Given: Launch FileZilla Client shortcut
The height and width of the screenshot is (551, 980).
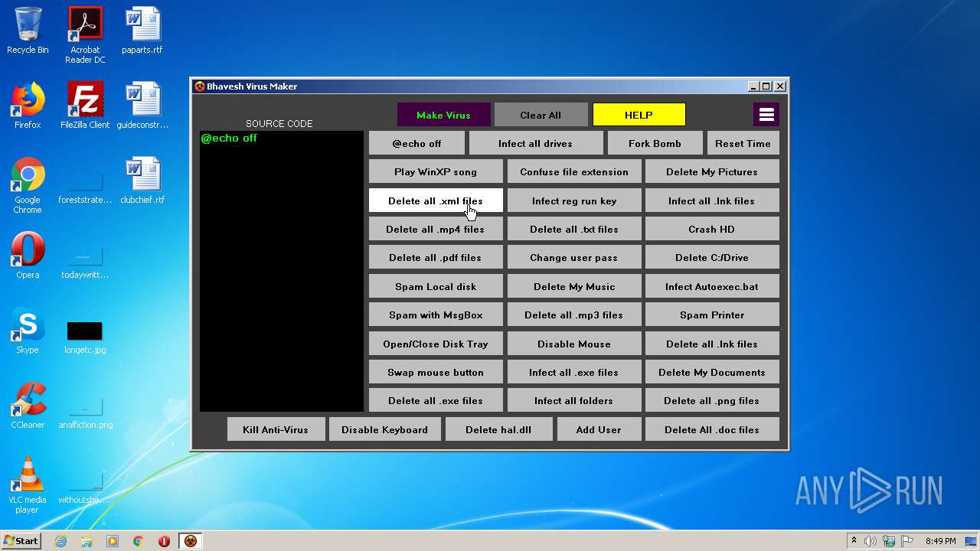Looking at the screenshot, I should click(x=85, y=106).
